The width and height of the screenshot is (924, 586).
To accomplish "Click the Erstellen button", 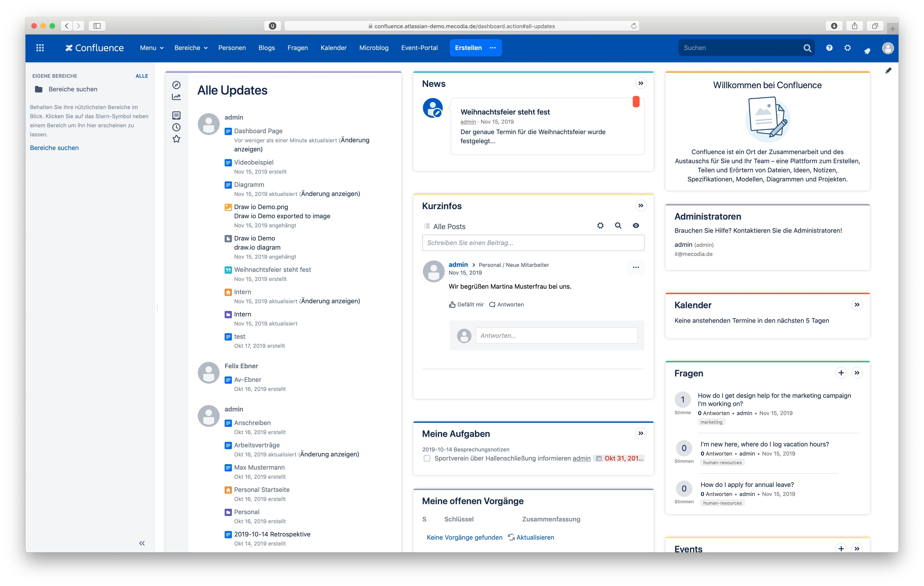I will click(x=468, y=48).
